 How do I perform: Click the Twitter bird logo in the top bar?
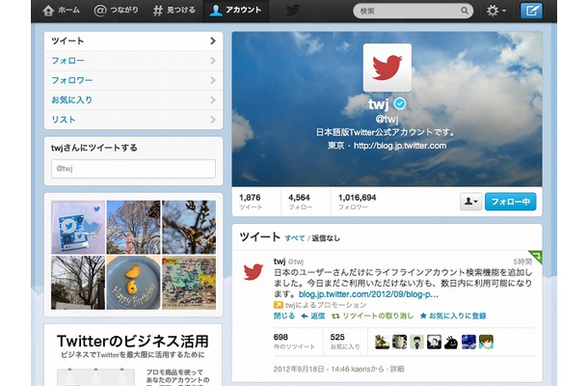(x=292, y=11)
